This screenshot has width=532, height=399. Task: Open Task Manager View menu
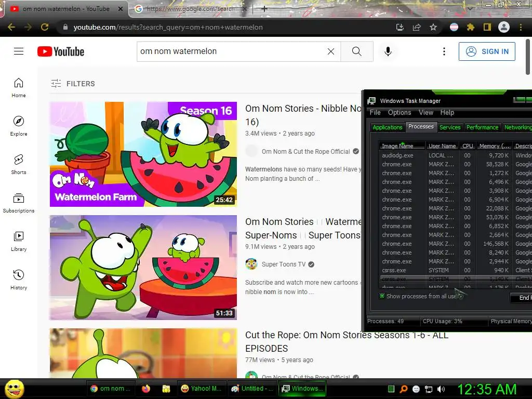point(426,112)
